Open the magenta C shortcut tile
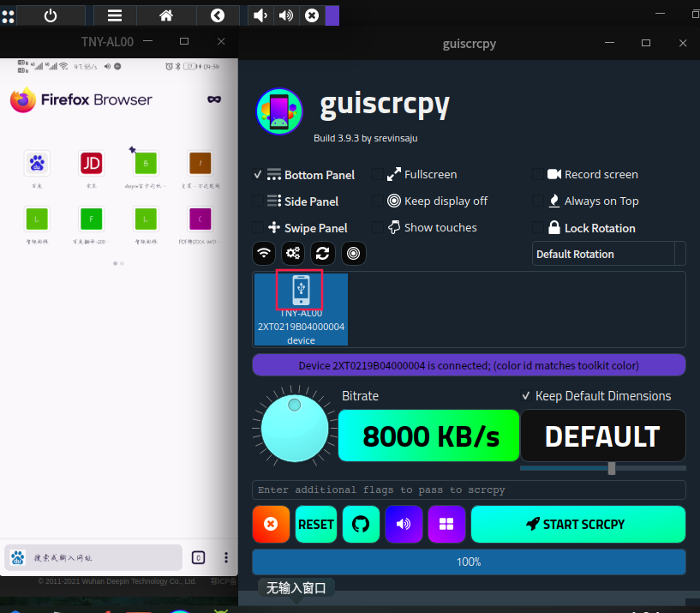The image size is (700, 613). 200,219
